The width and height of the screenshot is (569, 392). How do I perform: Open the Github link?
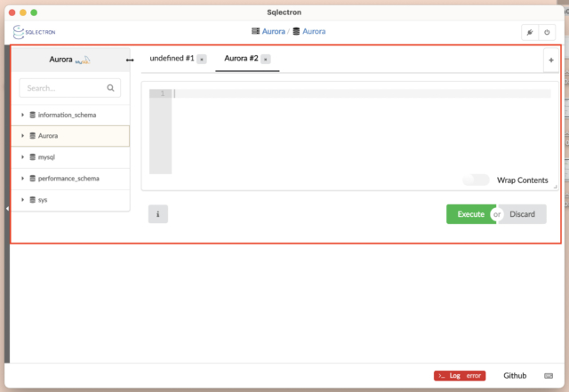515,376
